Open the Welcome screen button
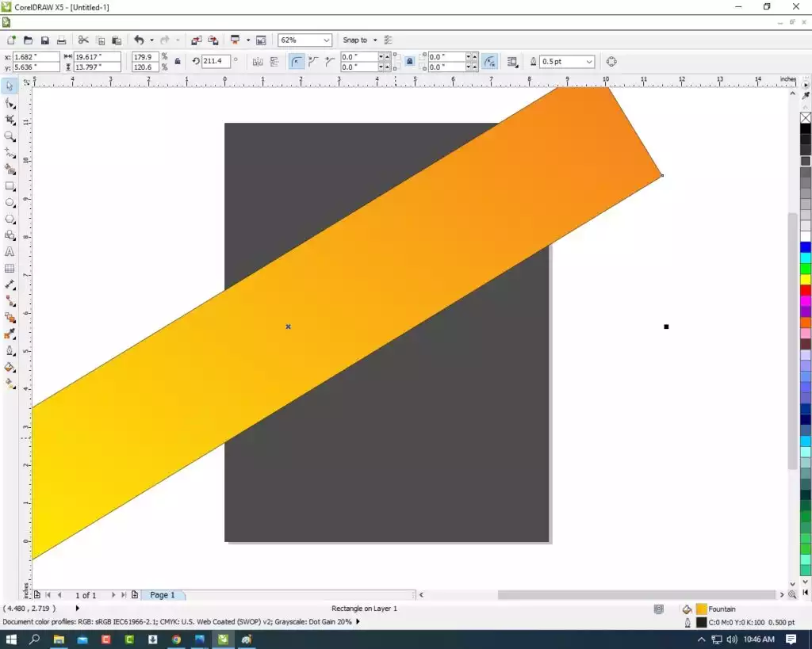Image resolution: width=812 pixels, height=649 pixels. [261, 40]
